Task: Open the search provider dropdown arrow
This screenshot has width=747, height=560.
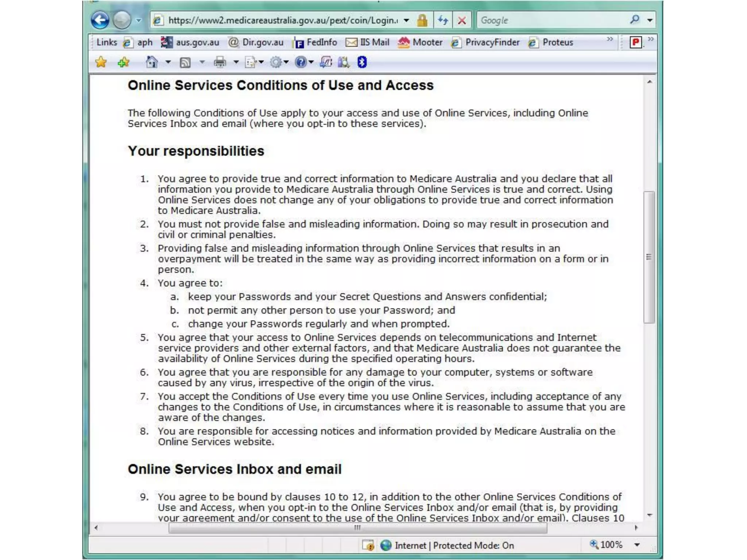Action: point(650,20)
